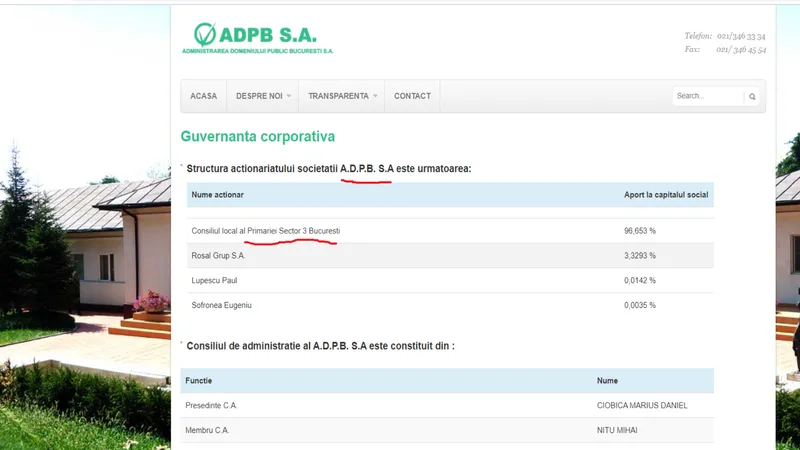800x450 pixels.
Task: Expand the DESPRE NOI dropdown arrow
Action: click(x=289, y=96)
